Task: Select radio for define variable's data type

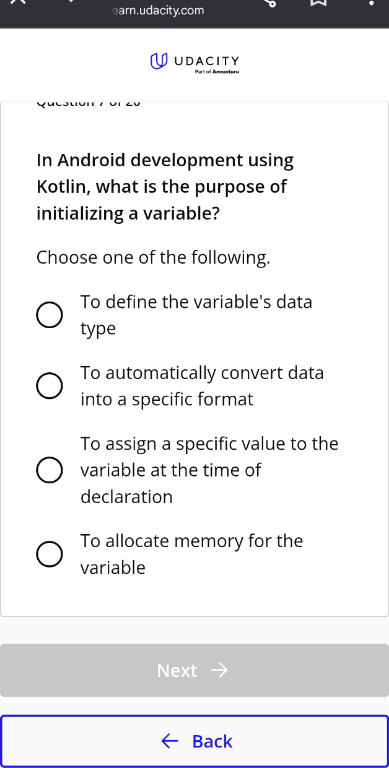Action: (49, 315)
